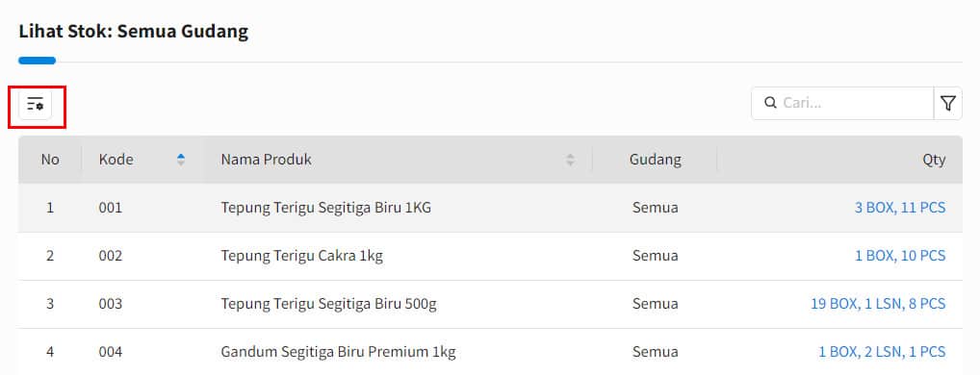Click the Qty column header
The width and height of the screenshot is (980, 375).
[840, 159]
